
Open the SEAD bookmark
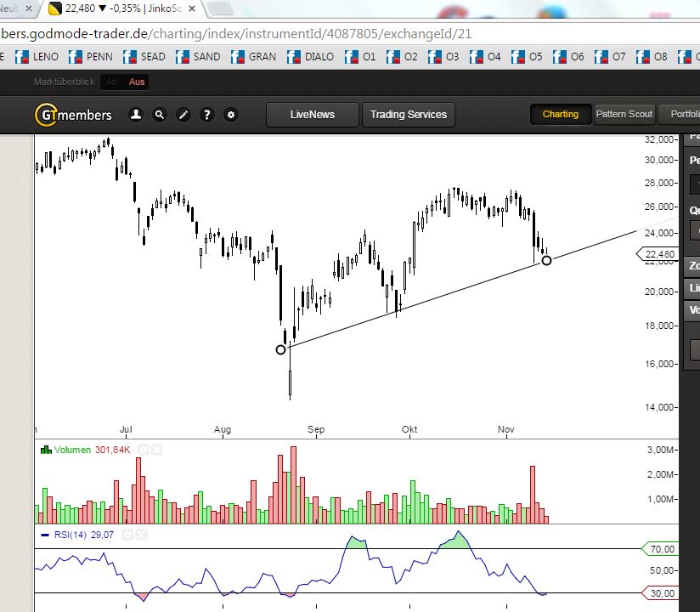pos(144,57)
